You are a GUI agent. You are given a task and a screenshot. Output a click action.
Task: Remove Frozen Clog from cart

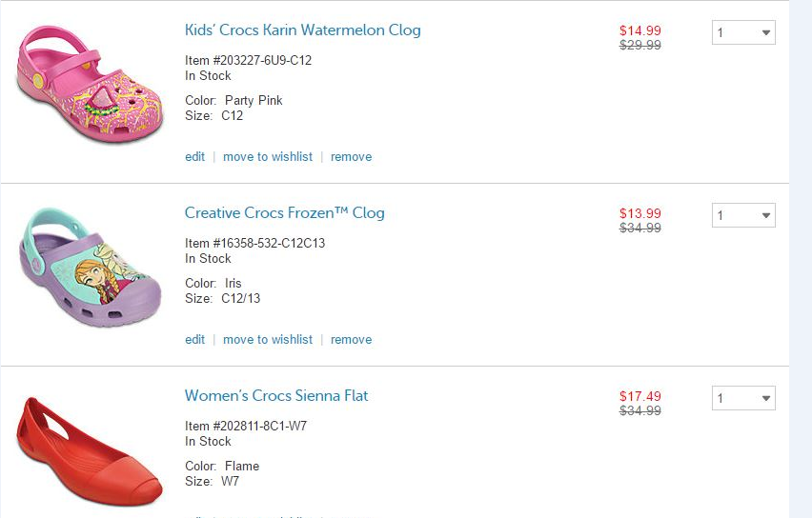point(351,340)
